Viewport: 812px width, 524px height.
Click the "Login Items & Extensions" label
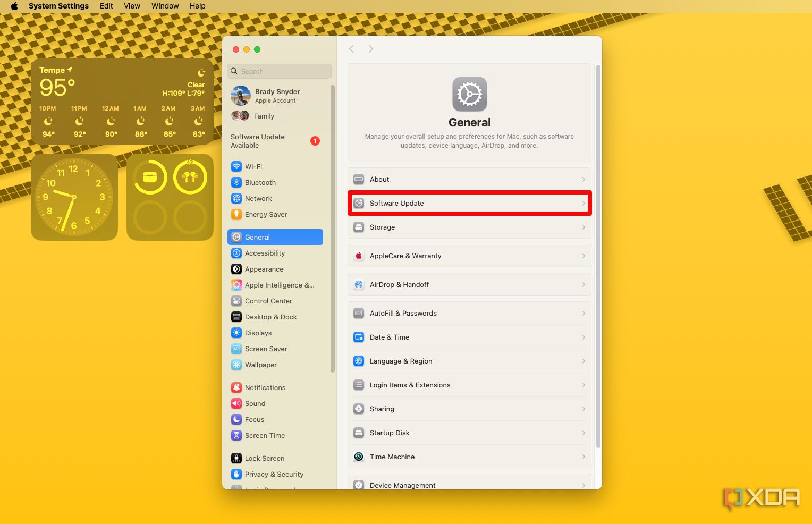pos(410,385)
